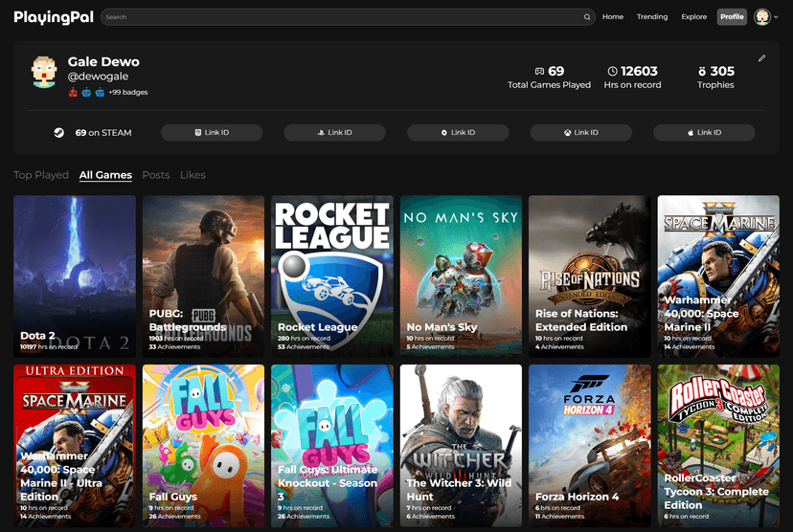Link your Xbox ID
This screenshot has width=793, height=532.
point(581,132)
